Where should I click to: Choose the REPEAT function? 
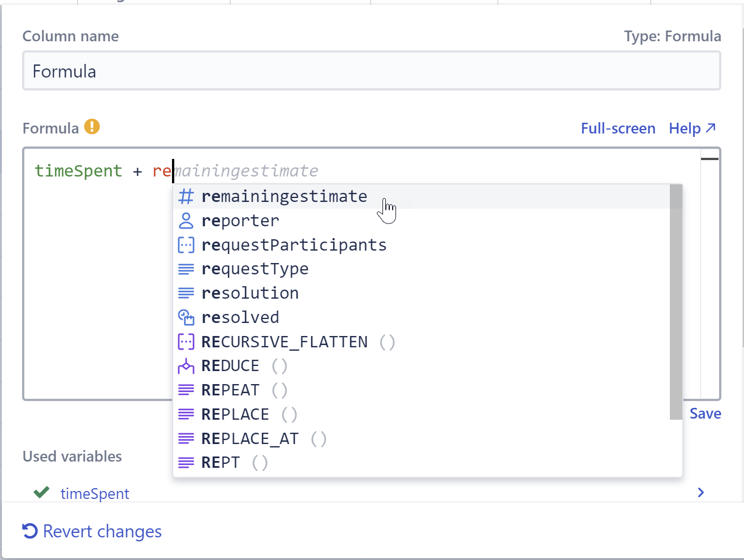[x=421, y=390]
